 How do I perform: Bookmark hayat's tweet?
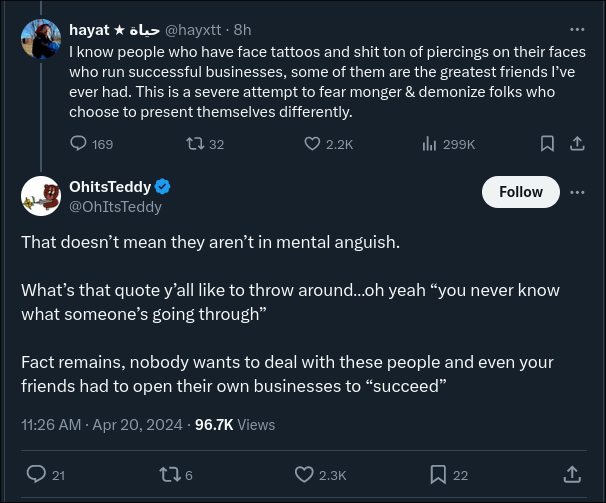coord(547,144)
